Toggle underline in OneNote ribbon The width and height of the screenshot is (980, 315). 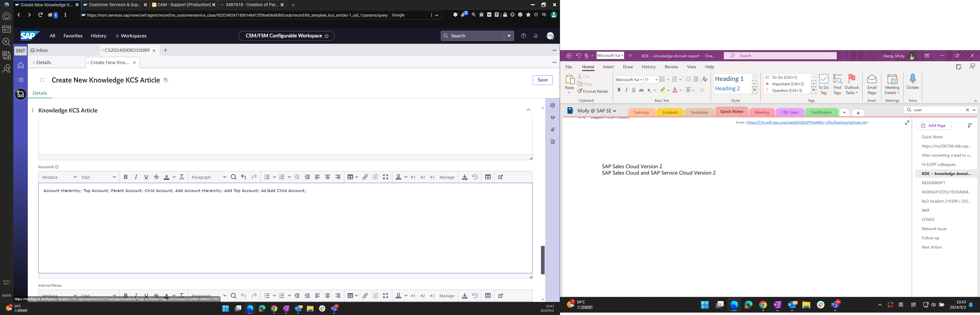(633, 90)
